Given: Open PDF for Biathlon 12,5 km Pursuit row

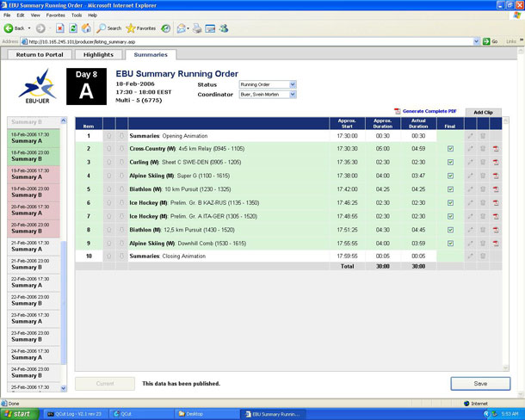Looking at the screenshot, I should click(496, 230).
